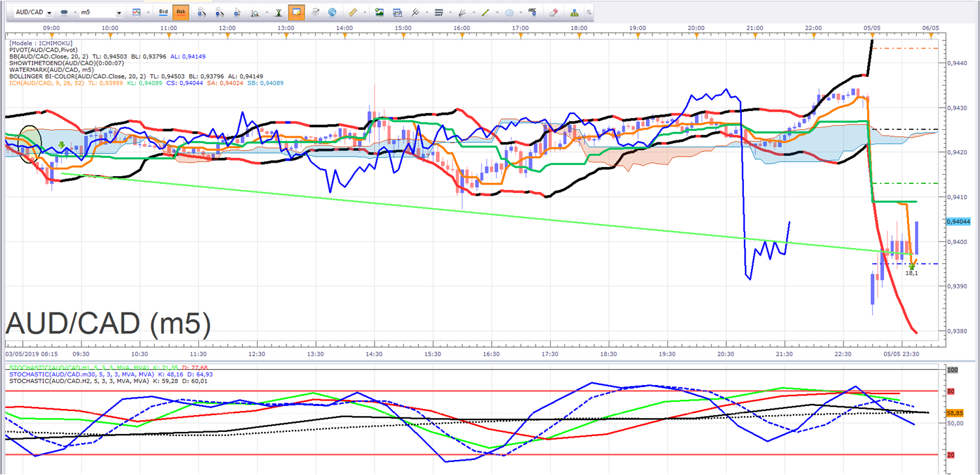This screenshot has width=980, height=475.
Task: Click the STOCHASTIC AUD/CAD.m30 indicator label
Action: point(111,375)
